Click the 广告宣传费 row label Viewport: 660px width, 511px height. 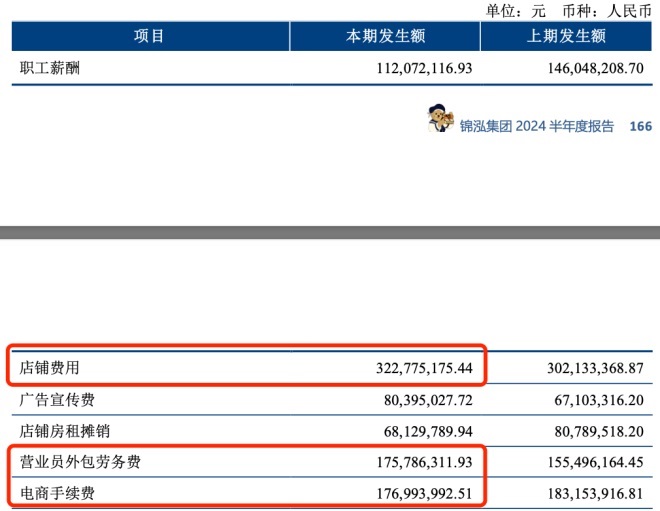55,400
